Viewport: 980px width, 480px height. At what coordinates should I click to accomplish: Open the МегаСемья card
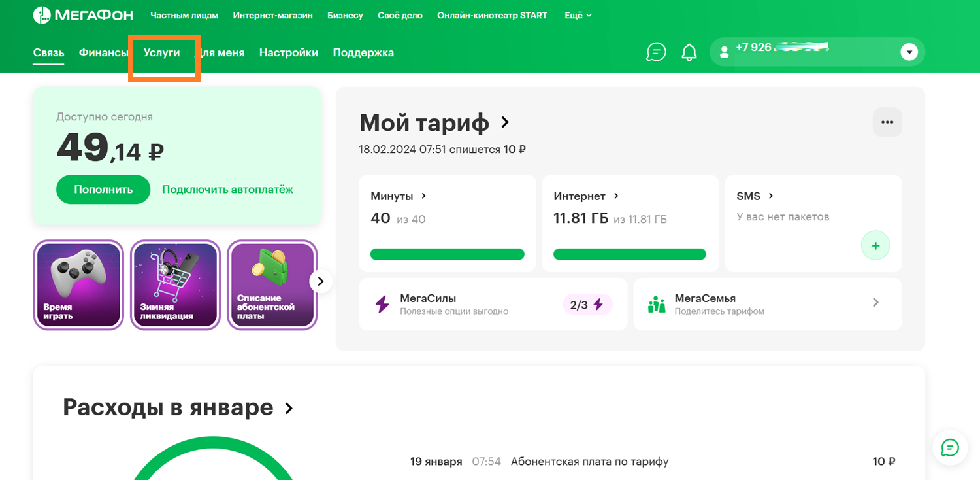coord(768,304)
